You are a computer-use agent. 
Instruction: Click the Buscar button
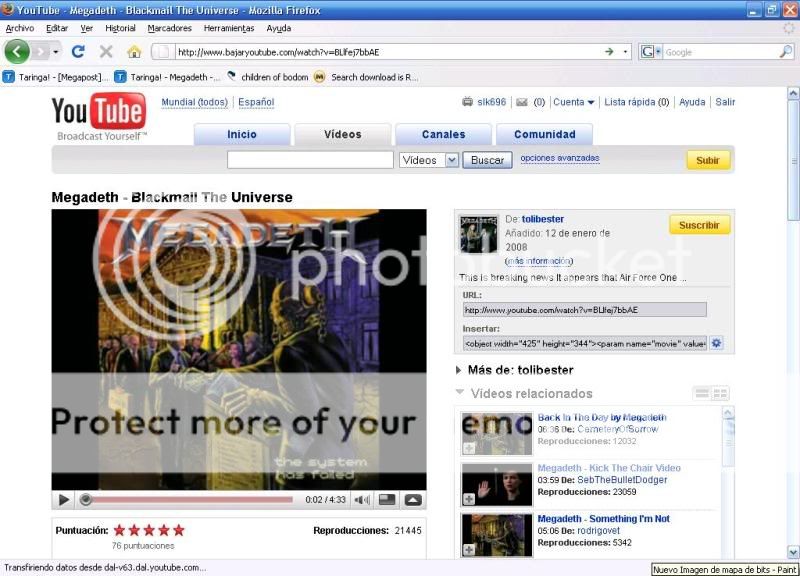click(x=487, y=160)
